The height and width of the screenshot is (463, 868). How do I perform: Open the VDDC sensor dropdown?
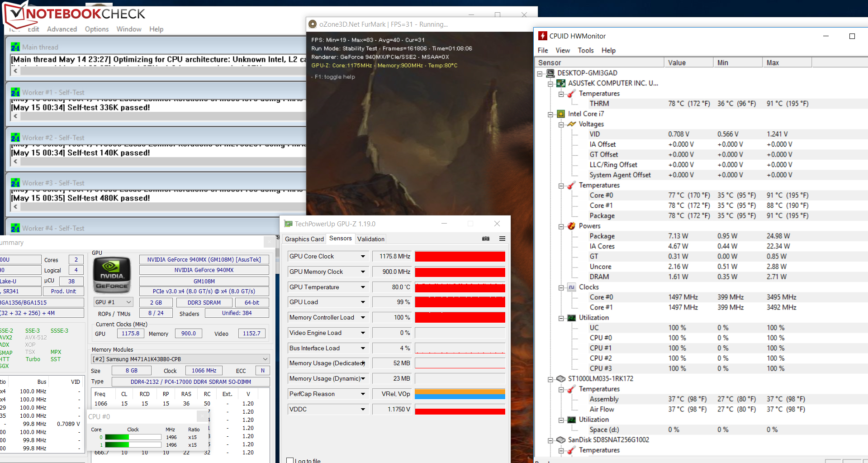363,409
